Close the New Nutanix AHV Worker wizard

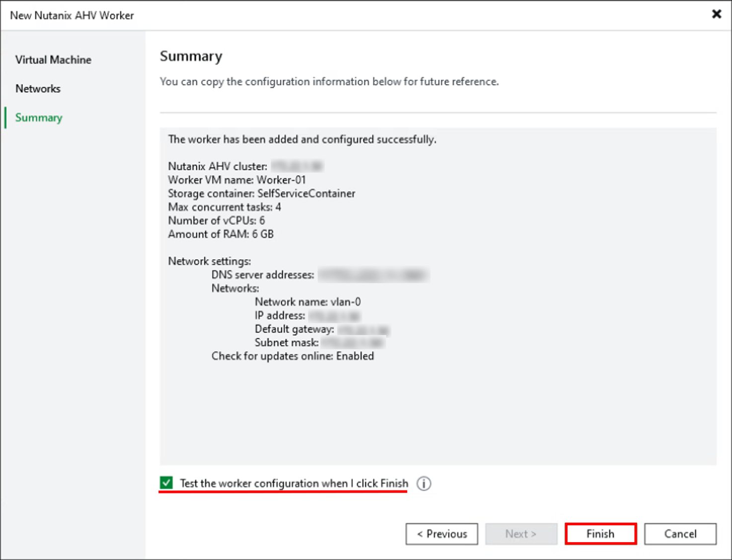click(717, 14)
